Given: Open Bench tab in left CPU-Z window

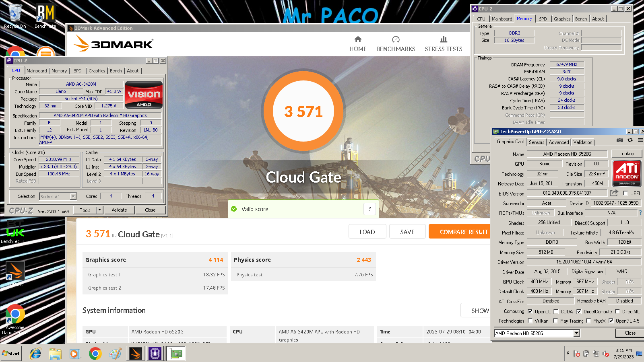Looking at the screenshot, I should [116, 71].
